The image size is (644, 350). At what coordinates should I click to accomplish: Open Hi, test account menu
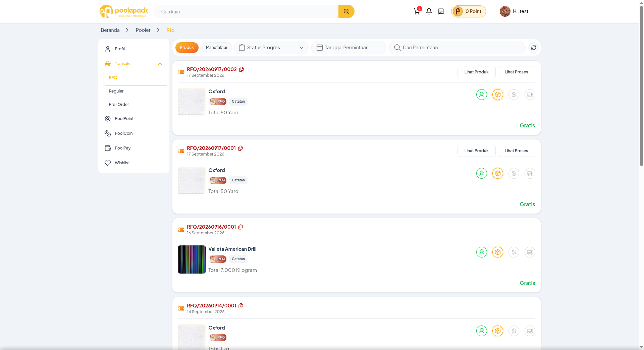point(514,11)
